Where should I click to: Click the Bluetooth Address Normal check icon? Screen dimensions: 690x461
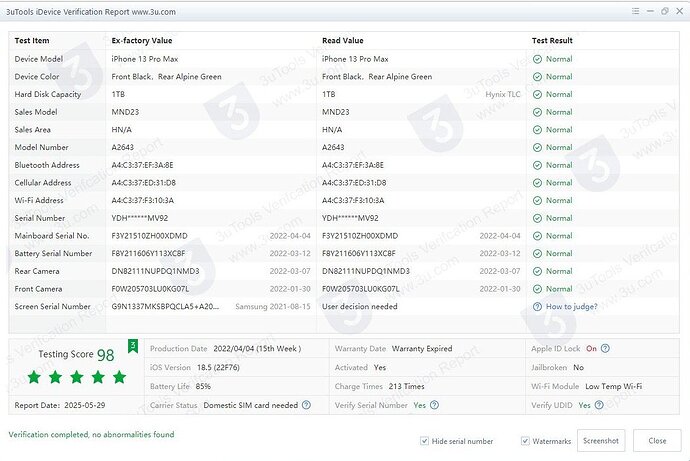click(x=537, y=165)
